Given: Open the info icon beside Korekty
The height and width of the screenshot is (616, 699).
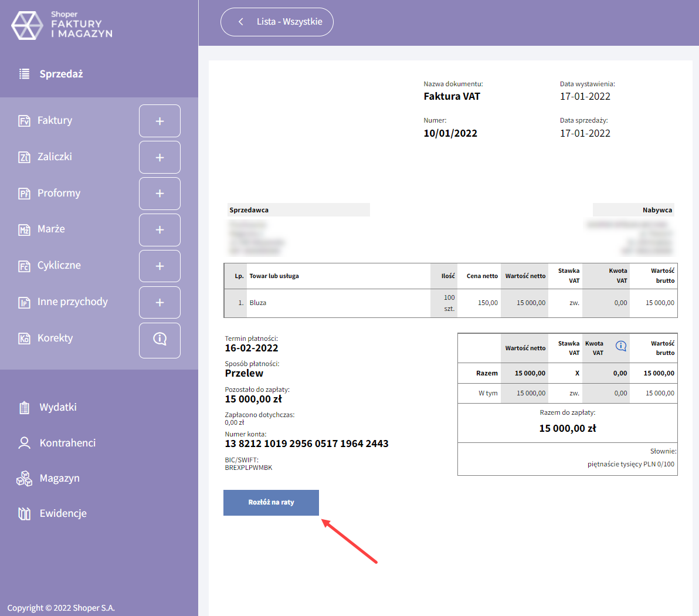Looking at the screenshot, I should (x=160, y=340).
